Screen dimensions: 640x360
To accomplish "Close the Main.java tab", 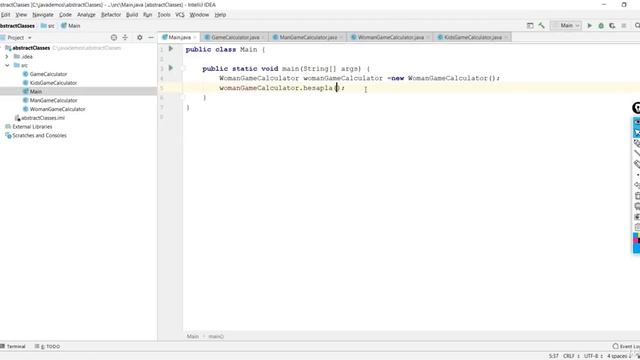I will coord(195,37).
